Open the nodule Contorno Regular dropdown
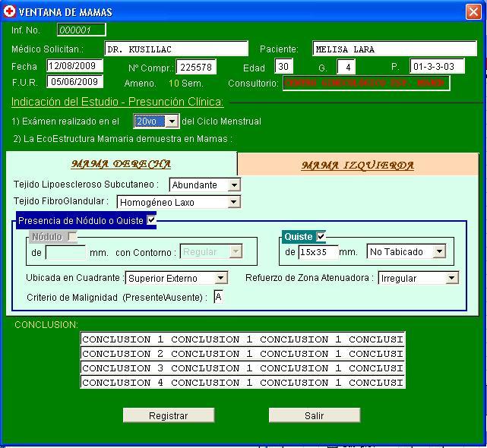 [x=236, y=251]
